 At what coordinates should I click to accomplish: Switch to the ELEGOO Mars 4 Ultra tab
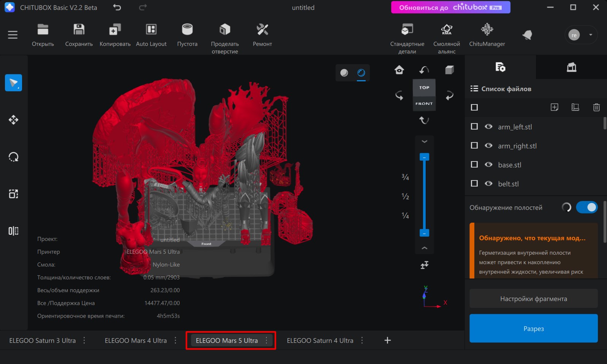136,340
